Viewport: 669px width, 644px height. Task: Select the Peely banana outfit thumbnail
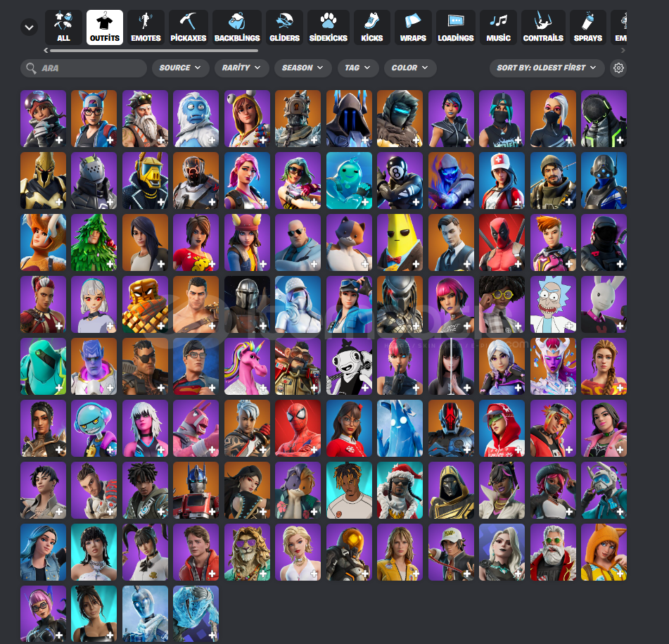coord(400,243)
